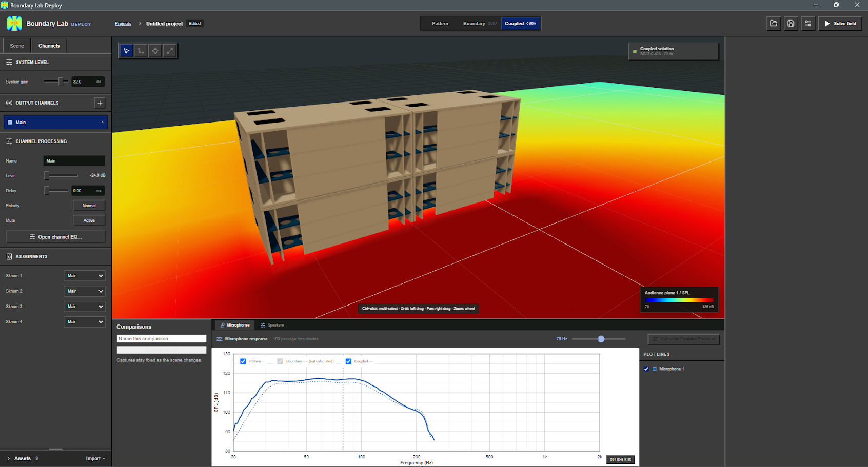Open project folder icon
This screenshot has width=868, height=467.
[774, 24]
